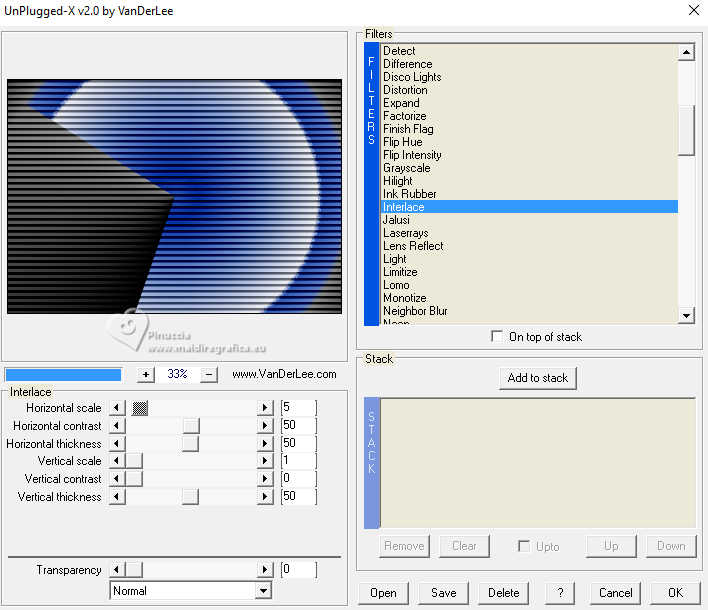This screenshot has height=610, width=708.
Task: Choose Grayscale from the filter list
Action: 407,168
